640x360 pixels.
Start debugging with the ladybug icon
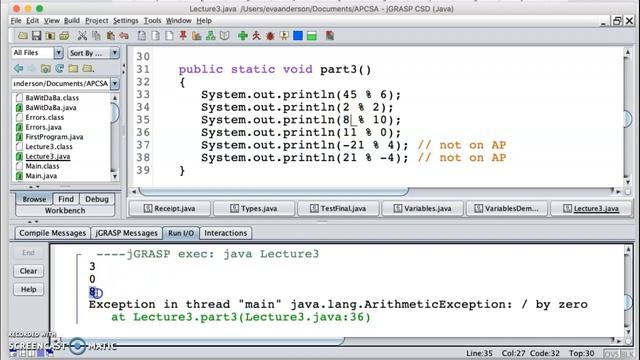[270, 36]
